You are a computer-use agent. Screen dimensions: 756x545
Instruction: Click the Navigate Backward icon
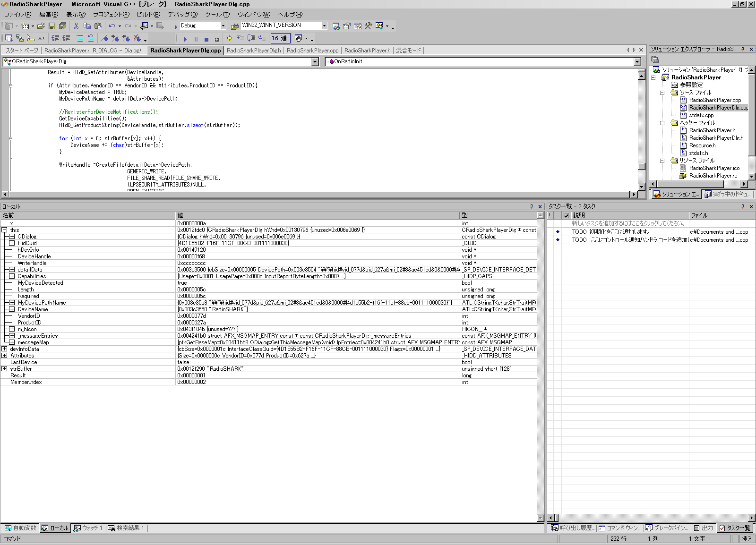145,26
